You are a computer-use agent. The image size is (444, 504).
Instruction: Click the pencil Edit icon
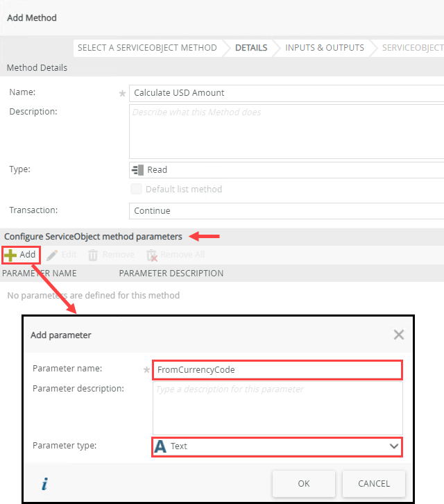52,255
